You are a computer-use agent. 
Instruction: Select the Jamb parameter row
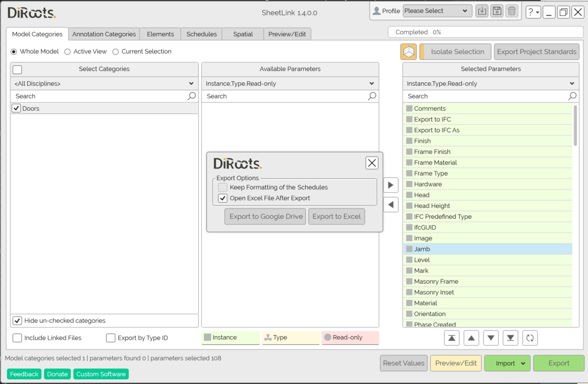[488, 249]
